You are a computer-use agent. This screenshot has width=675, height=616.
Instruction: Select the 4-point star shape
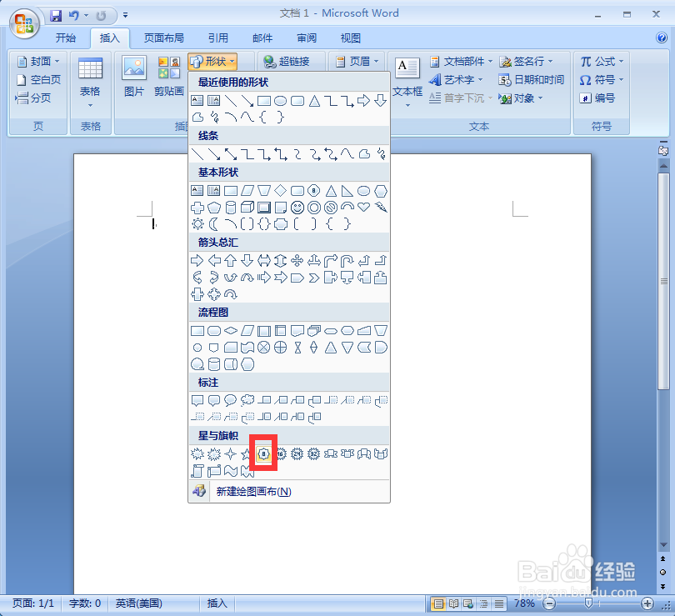pyautogui.click(x=231, y=453)
